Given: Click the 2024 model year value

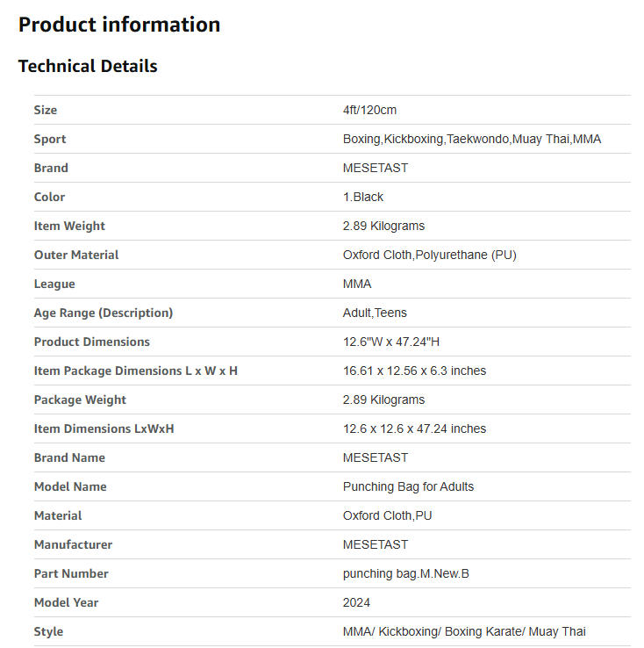Looking at the screenshot, I should point(356,602).
